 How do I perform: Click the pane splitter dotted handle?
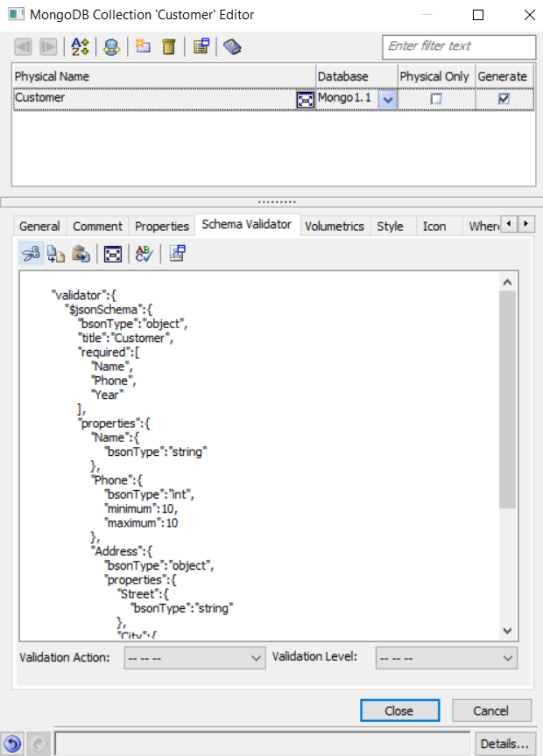point(277,202)
